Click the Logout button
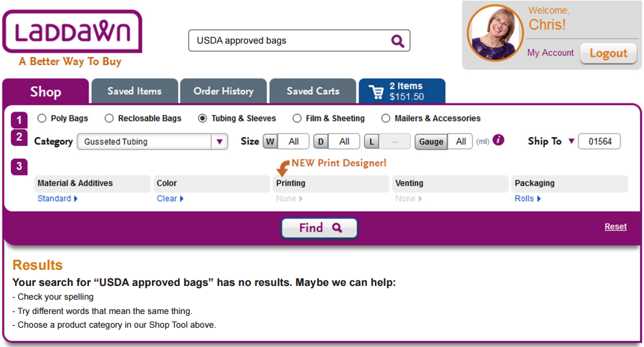The width and height of the screenshot is (644, 347). pyautogui.click(x=608, y=54)
